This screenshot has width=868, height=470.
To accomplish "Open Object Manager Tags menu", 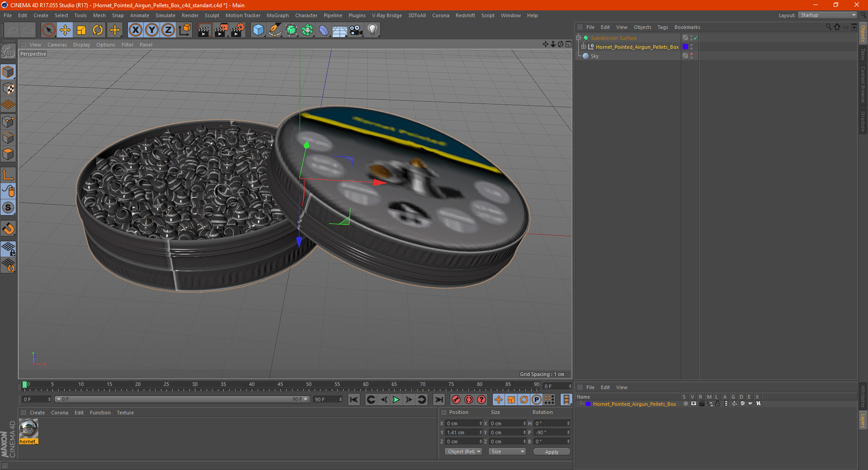I will 663,27.
